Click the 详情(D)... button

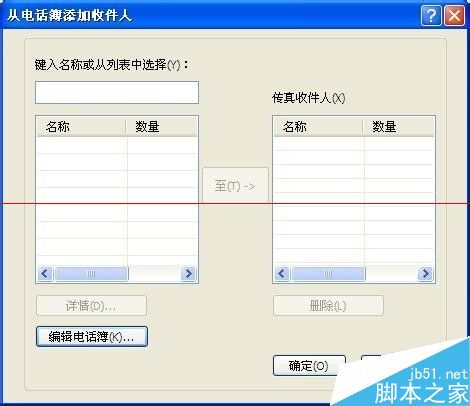91,305
